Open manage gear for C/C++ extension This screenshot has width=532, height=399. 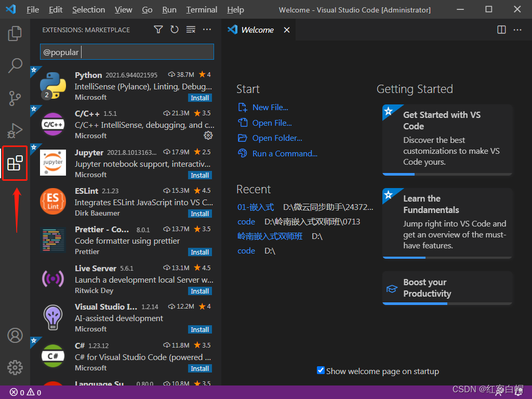pos(208,136)
